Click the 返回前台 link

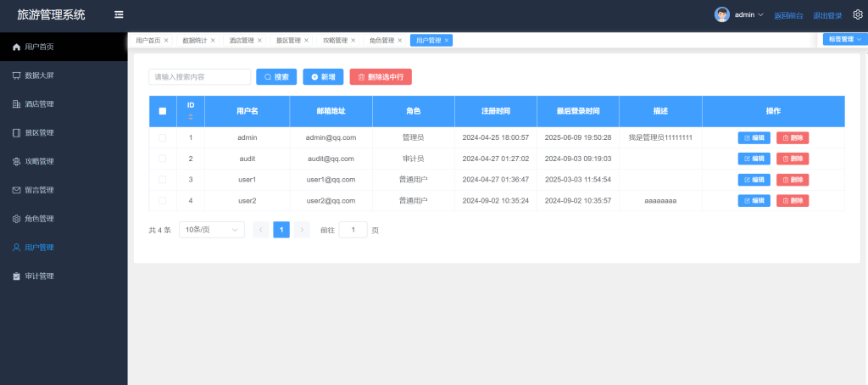point(788,15)
